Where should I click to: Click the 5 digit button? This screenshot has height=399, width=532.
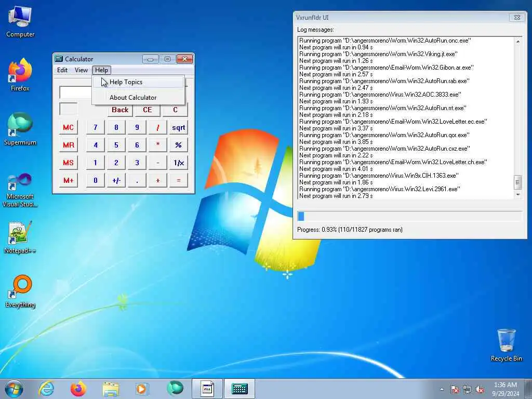(x=116, y=145)
